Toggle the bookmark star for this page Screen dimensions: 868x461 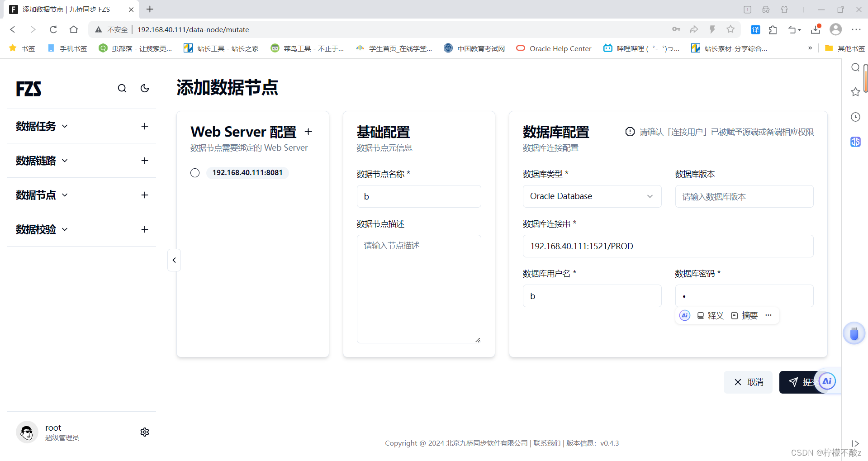(x=730, y=29)
